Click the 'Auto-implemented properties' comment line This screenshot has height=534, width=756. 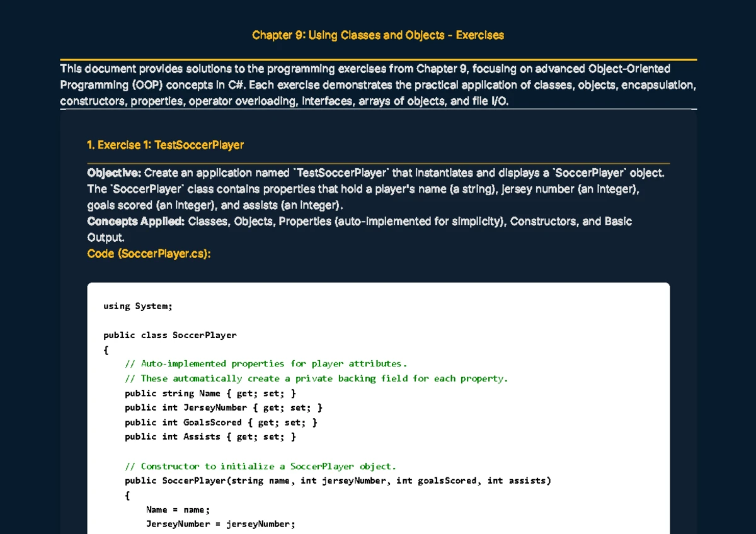266,363
